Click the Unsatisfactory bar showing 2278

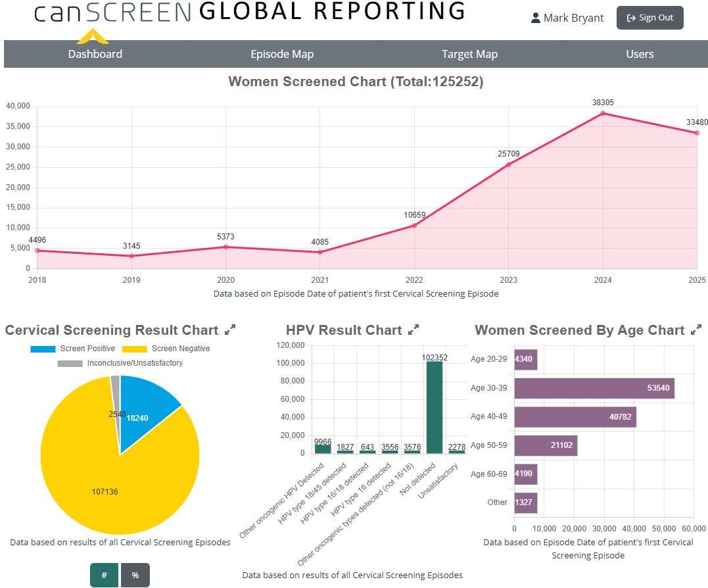tap(456, 452)
